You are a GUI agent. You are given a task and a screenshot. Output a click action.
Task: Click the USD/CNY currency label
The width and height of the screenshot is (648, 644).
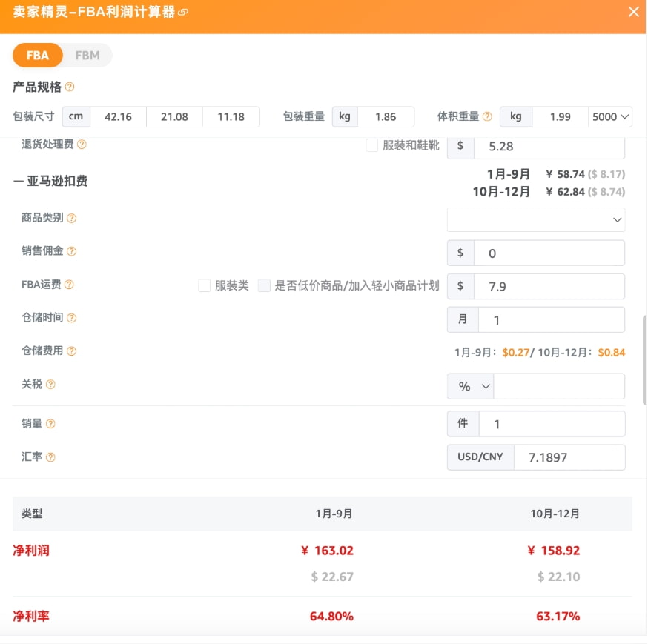click(480, 457)
